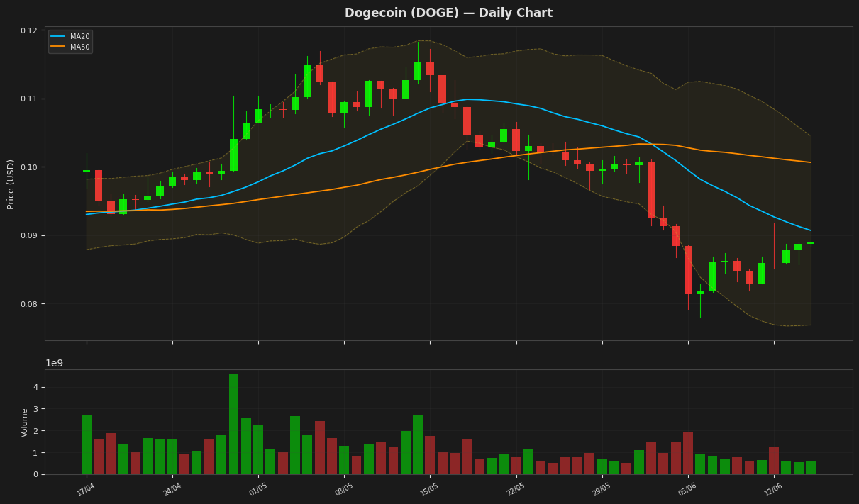Click the 24/04 date label
Image resolution: width=859 pixels, height=504 pixels.
pos(172,489)
